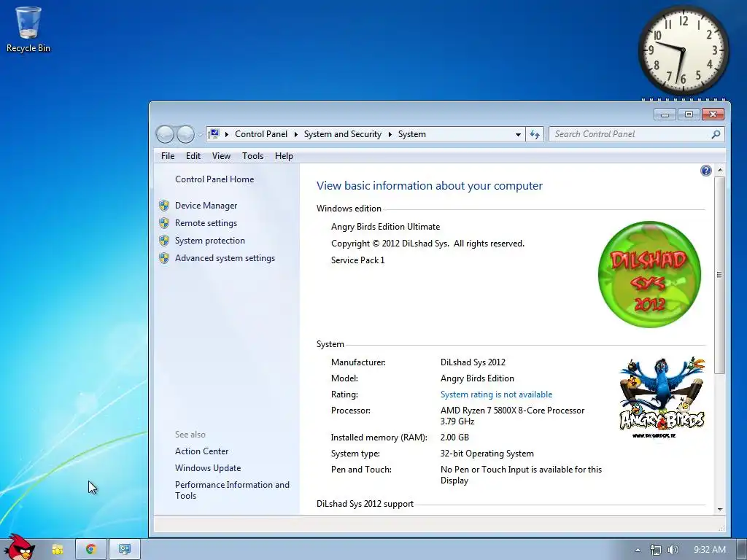Click 'Service Pack 1' text
This screenshot has height=560, width=747.
(x=357, y=260)
